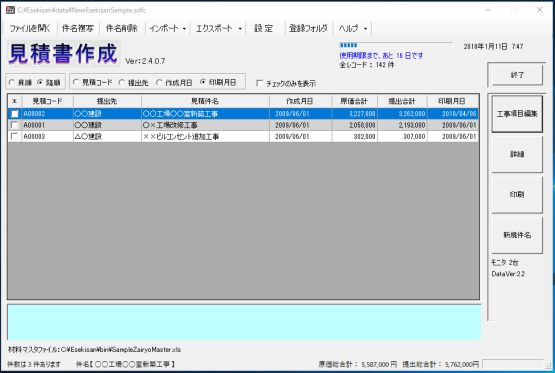Click the 302,000 cost cell
The height and width of the screenshot is (373, 555).
point(354,136)
